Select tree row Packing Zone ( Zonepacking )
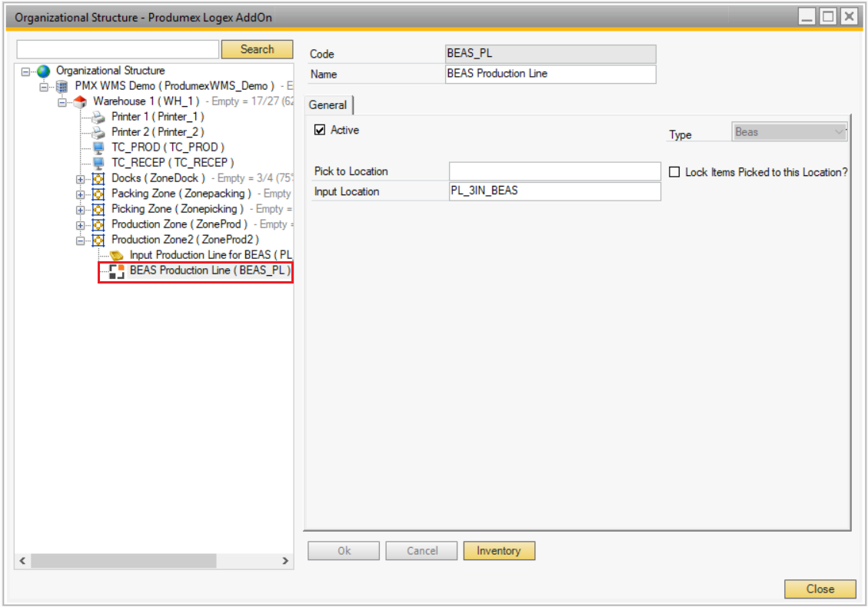The height and width of the screenshot is (607, 868). click(x=181, y=194)
